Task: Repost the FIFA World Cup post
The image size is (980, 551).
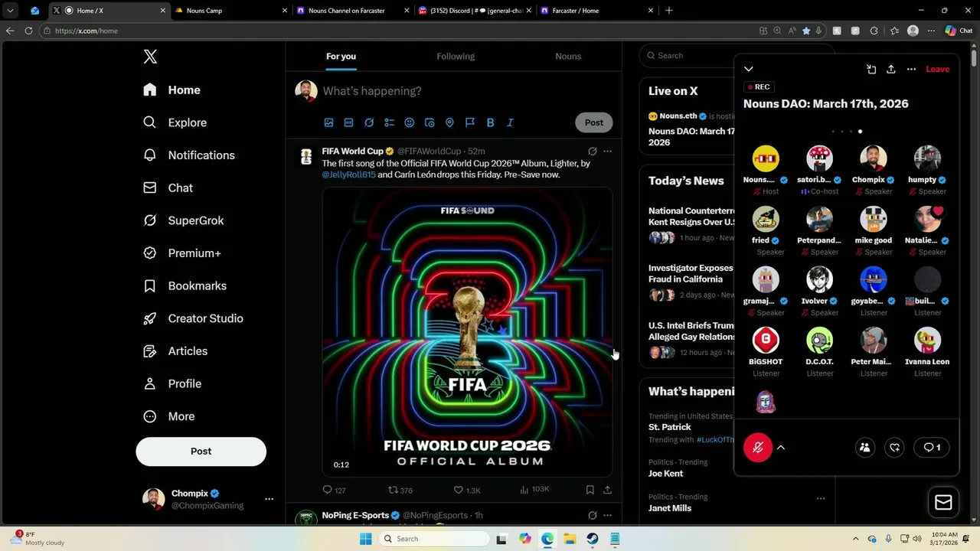Action: (x=400, y=490)
